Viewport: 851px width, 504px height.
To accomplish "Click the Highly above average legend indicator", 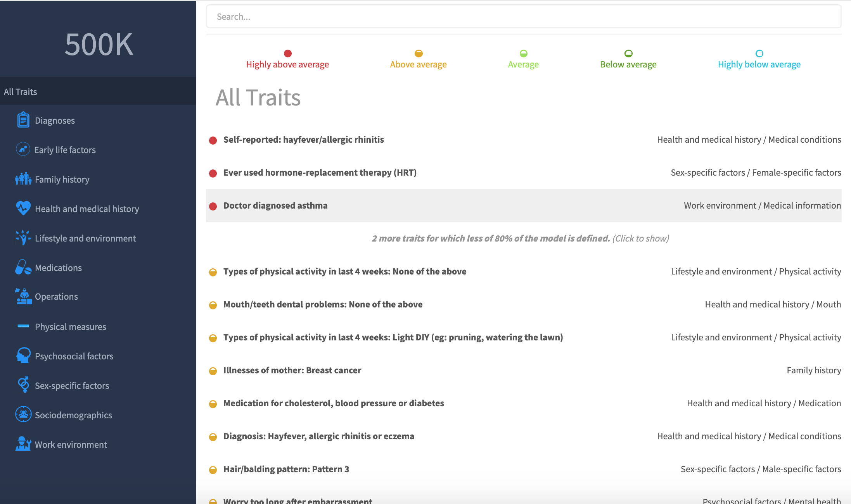I will 287,53.
